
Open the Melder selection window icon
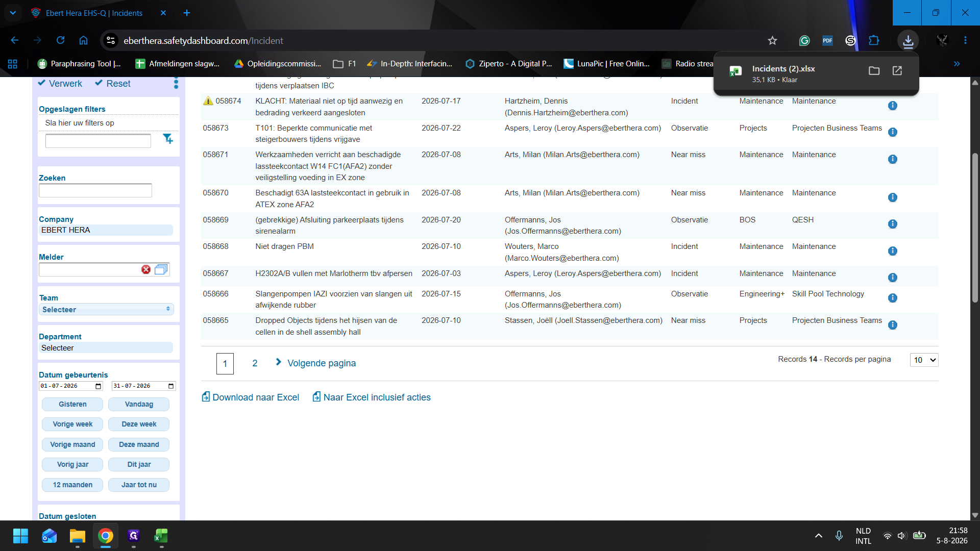(x=161, y=269)
